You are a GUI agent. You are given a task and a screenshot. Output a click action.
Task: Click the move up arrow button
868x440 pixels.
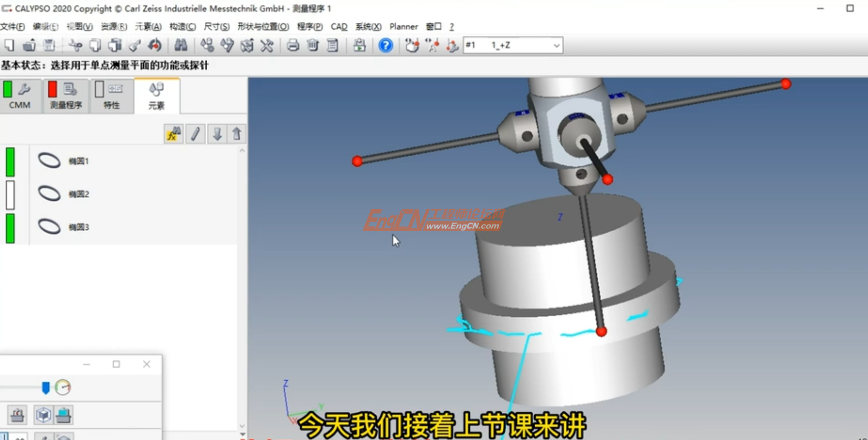[x=237, y=134]
